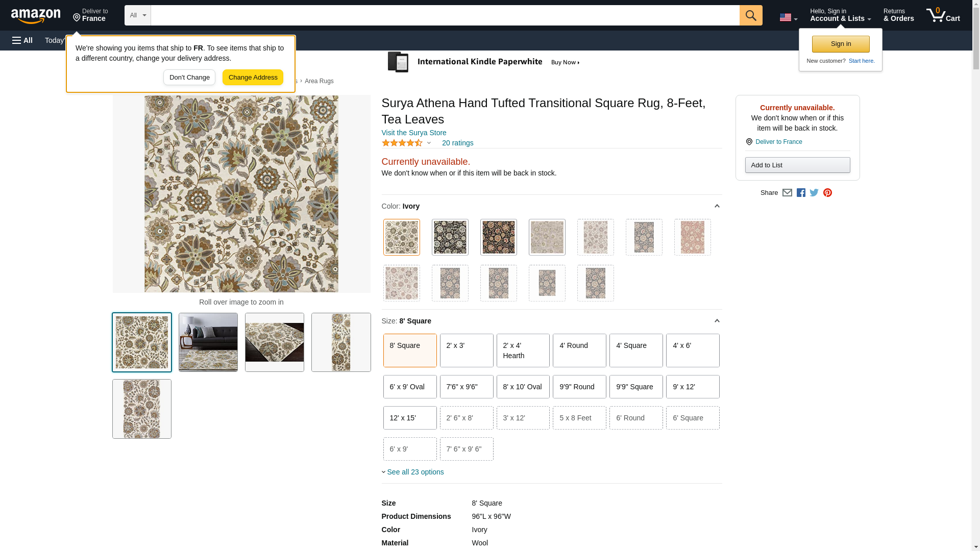Select the 2' x 3' size option

(466, 350)
